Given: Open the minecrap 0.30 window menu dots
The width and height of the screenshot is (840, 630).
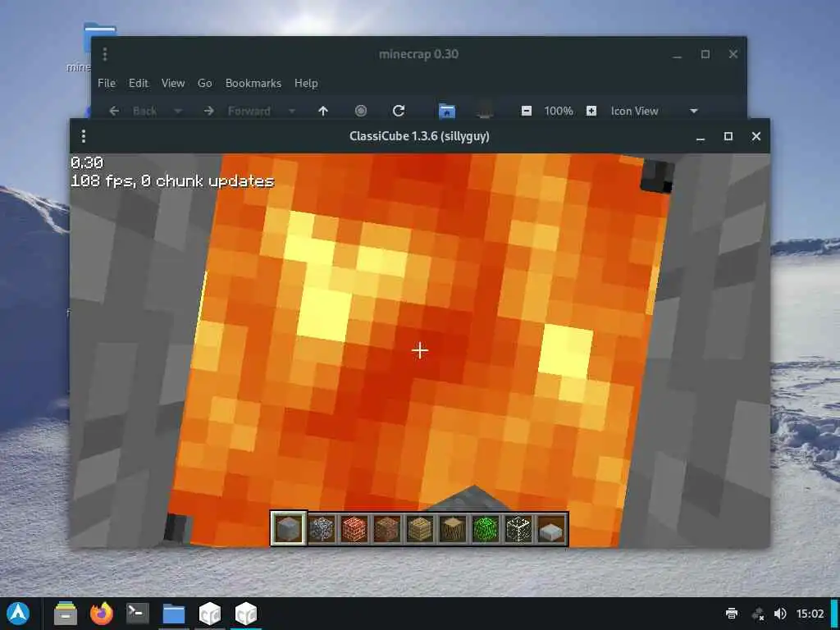Looking at the screenshot, I should pyautogui.click(x=105, y=54).
